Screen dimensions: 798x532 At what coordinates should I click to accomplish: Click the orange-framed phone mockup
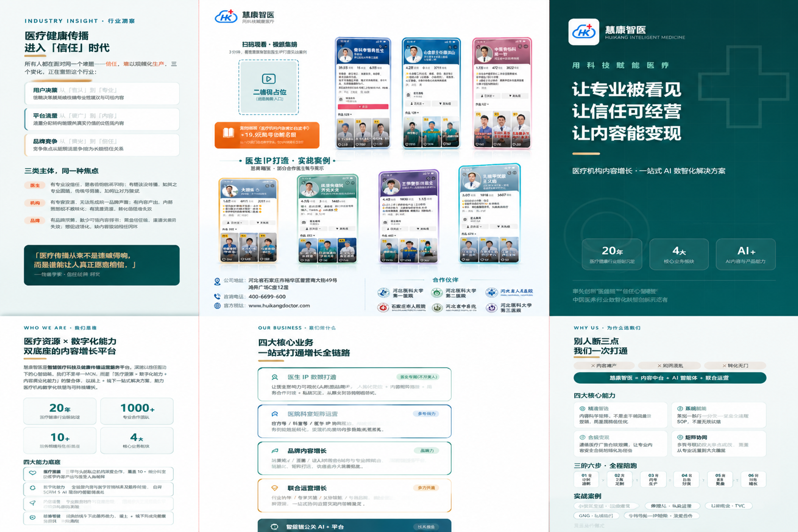point(248,221)
